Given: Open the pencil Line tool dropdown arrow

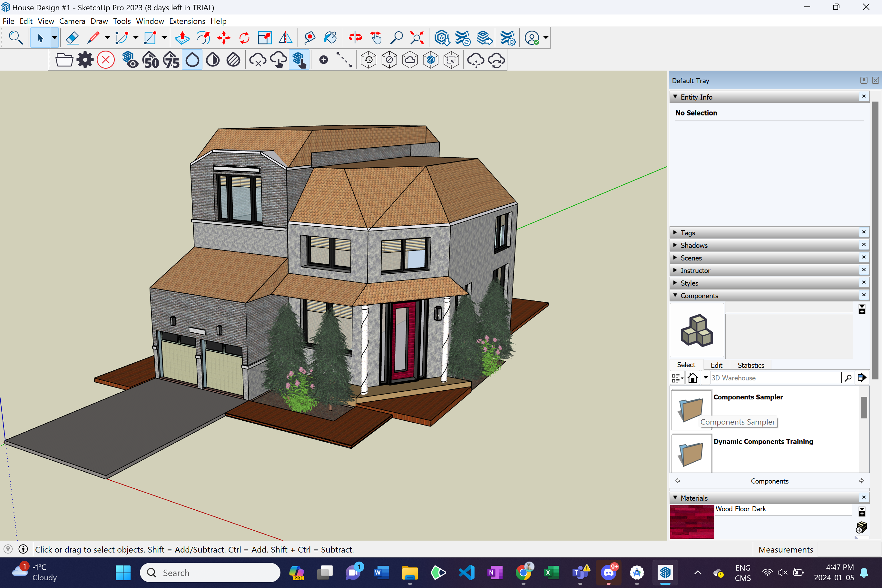Looking at the screenshot, I should pos(107,37).
